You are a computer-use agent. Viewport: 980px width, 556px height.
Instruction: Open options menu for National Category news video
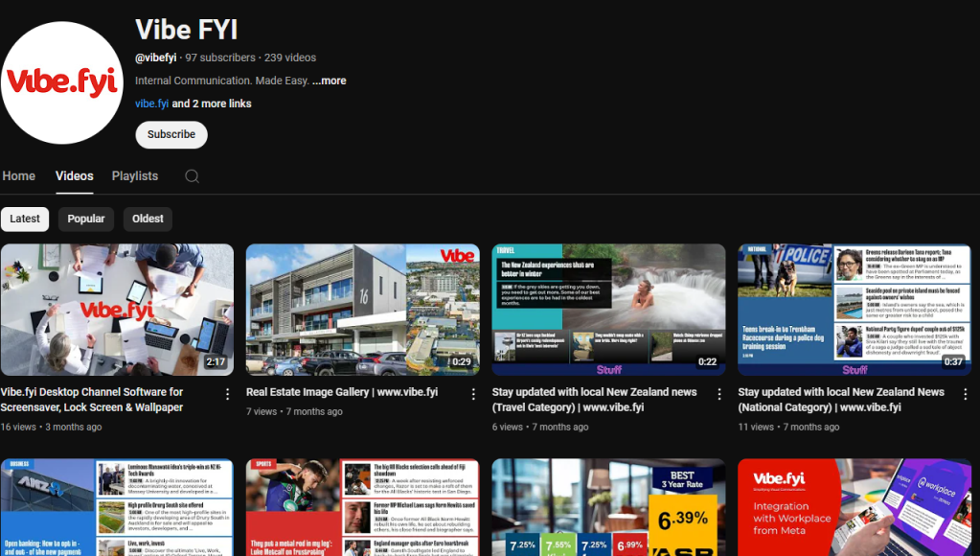[965, 394]
